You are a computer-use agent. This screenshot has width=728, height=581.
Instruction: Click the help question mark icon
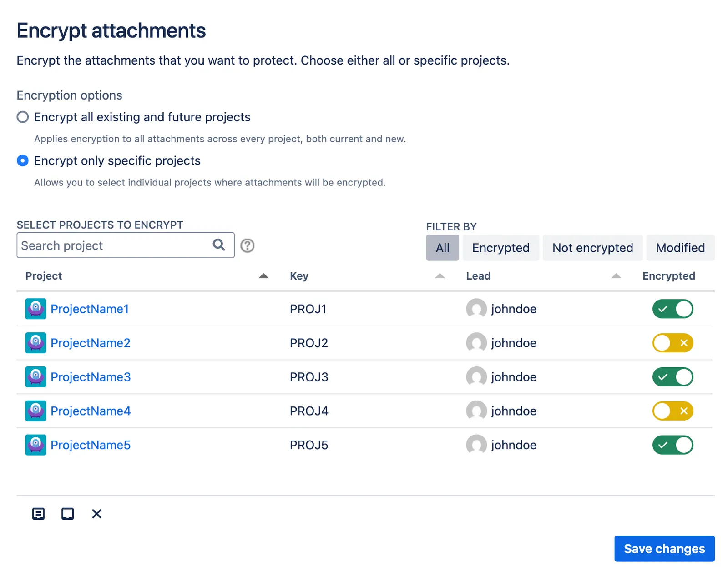247,245
